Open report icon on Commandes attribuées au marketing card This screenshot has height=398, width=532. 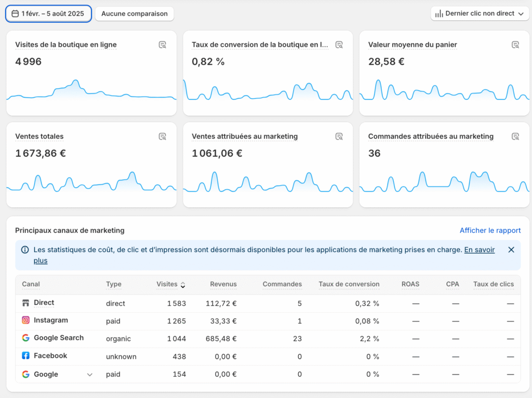[515, 137]
